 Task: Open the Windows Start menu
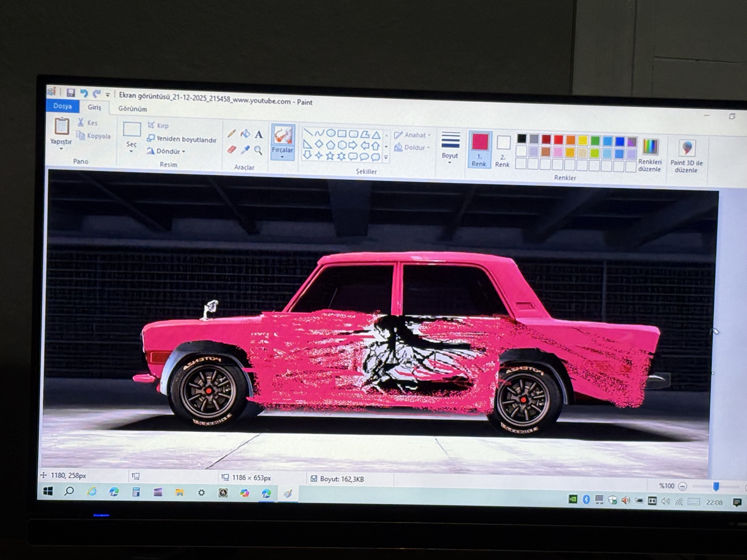pos(48,491)
